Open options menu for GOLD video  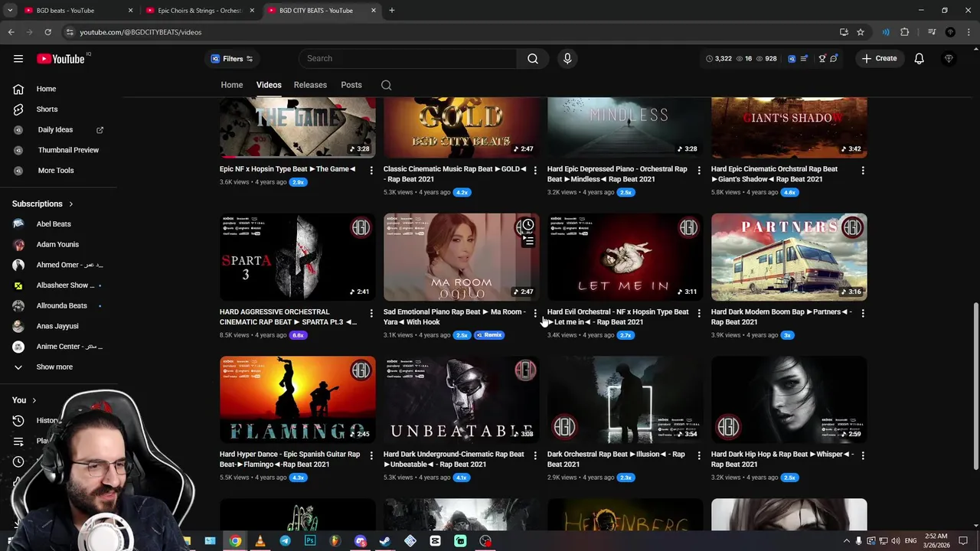click(x=535, y=170)
